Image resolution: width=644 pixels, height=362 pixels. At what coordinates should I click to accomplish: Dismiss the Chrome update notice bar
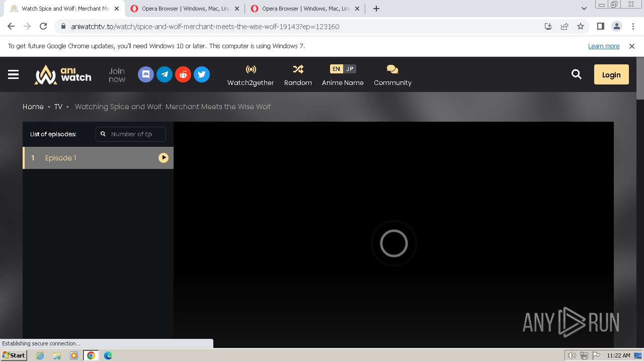pos(632,46)
